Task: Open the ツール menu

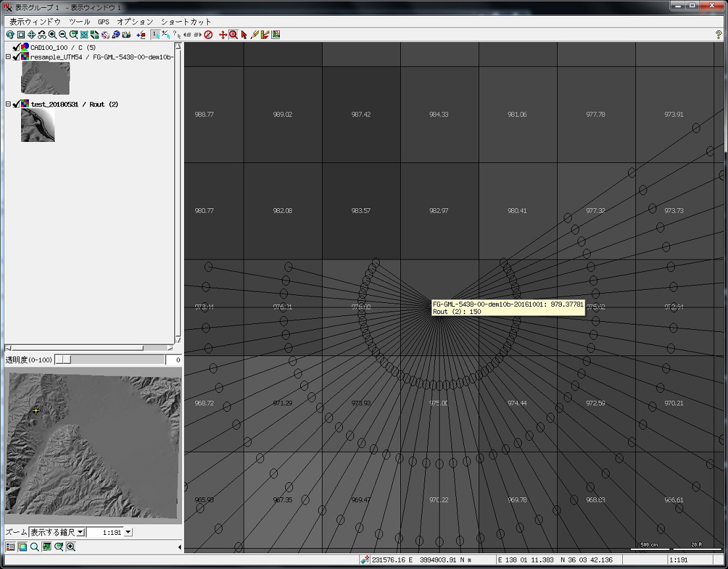Action: pos(80,22)
